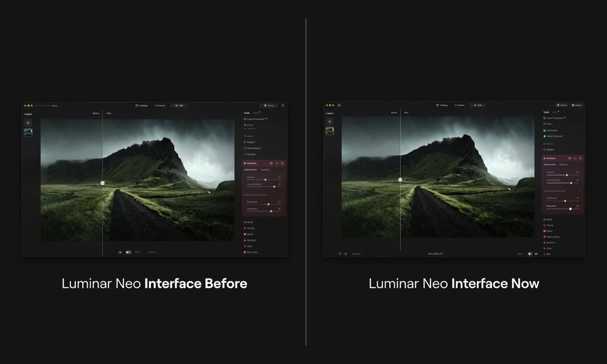This screenshot has width=607, height=364.
Task: Switch to the Edits tab in the Now window
Action: tap(555, 112)
